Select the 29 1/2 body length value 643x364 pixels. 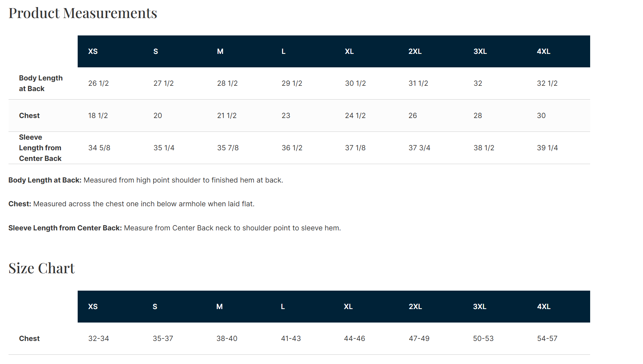(x=292, y=83)
